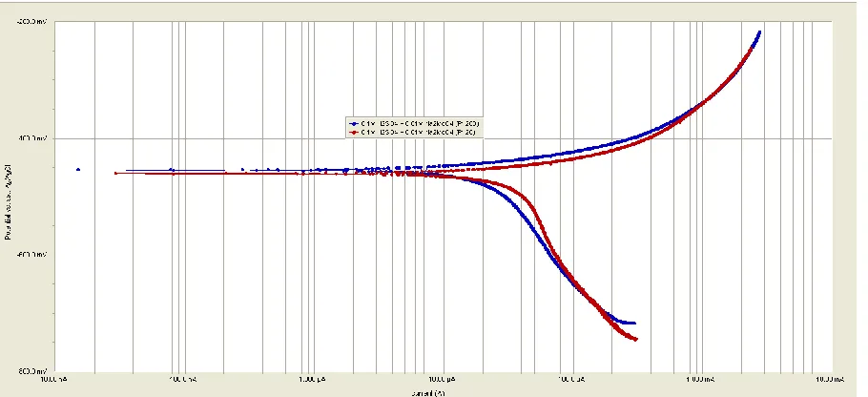
Task: Click the 10.00 µA x-axis label
Action: [x=443, y=379]
